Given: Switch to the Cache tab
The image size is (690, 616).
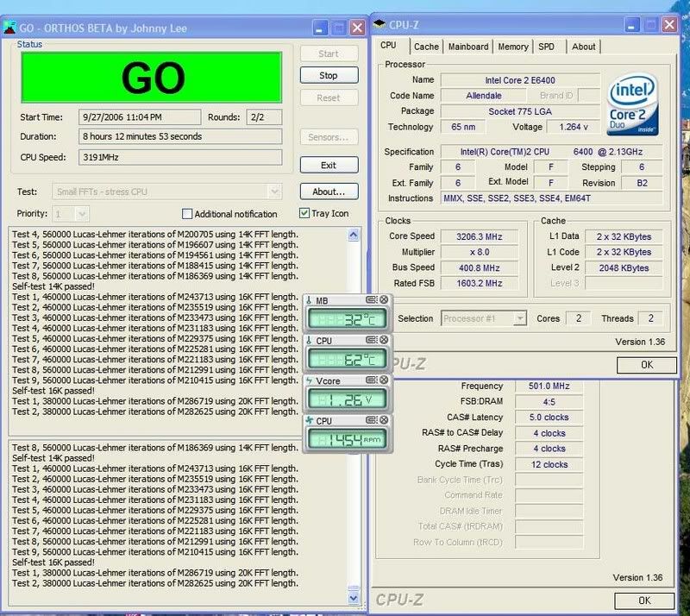Looking at the screenshot, I should pos(426,47).
